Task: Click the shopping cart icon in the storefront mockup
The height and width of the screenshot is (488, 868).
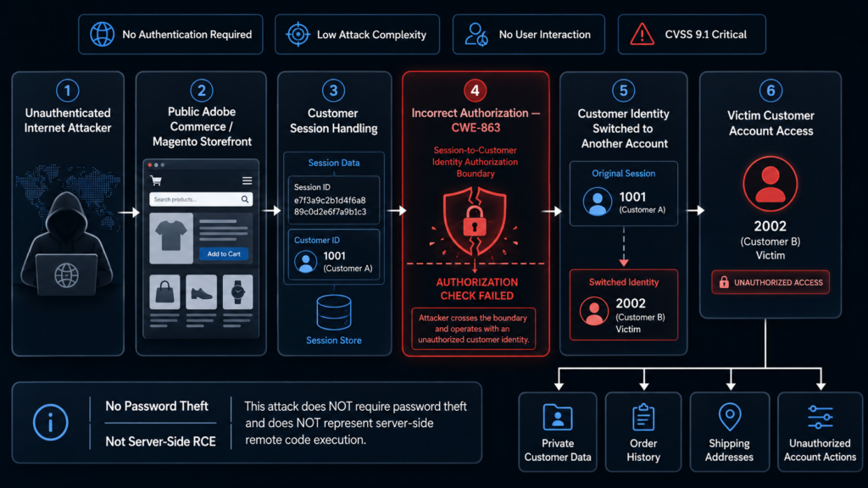Action: [156, 180]
